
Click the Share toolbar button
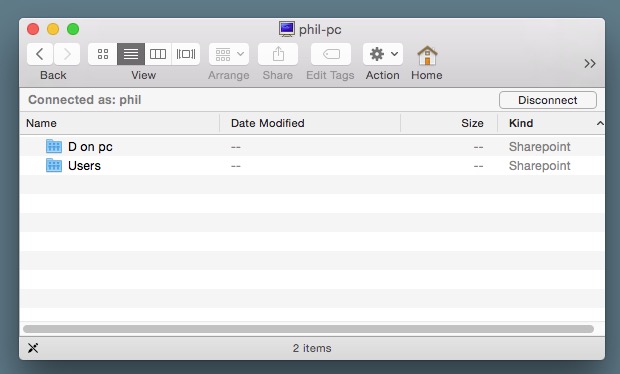[x=278, y=54]
